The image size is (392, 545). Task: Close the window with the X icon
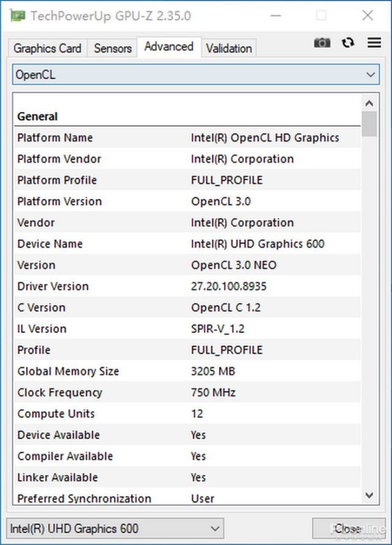pos(368,15)
